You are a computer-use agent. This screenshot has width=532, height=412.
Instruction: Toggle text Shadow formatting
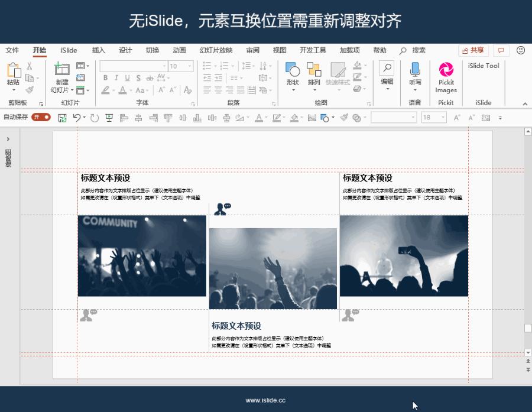click(138, 78)
